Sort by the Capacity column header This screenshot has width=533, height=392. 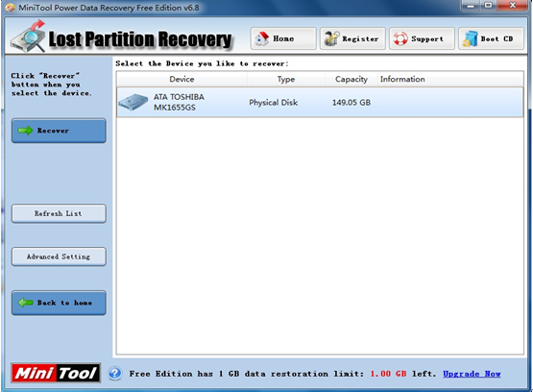[351, 79]
